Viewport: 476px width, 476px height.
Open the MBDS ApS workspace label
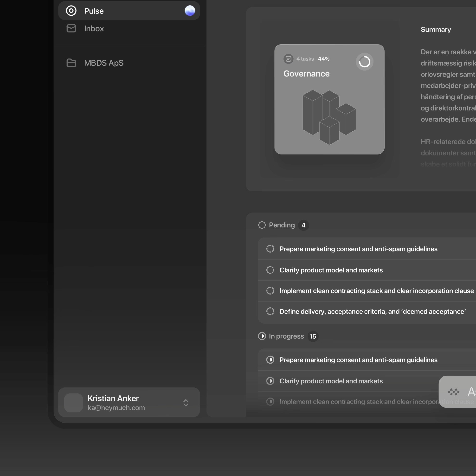(x=104, y=63)
